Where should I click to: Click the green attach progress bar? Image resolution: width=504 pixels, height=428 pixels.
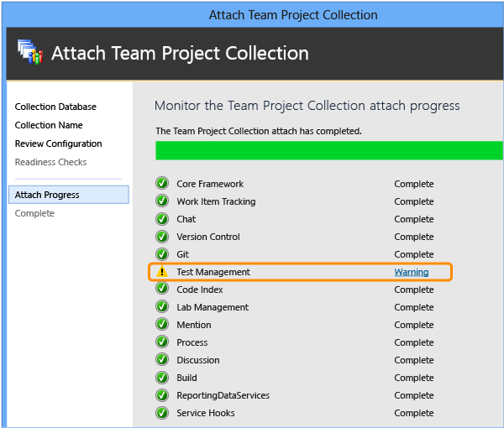[329, 150]
